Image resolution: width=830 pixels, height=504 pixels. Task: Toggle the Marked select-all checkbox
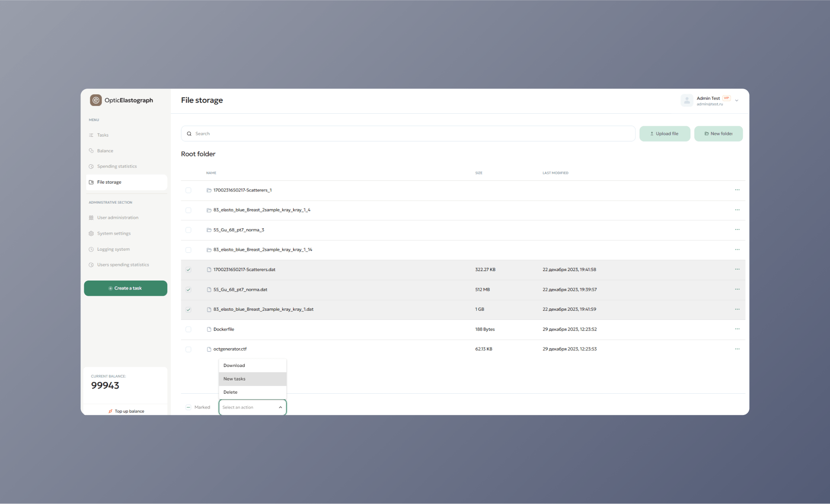pos(188,407)
